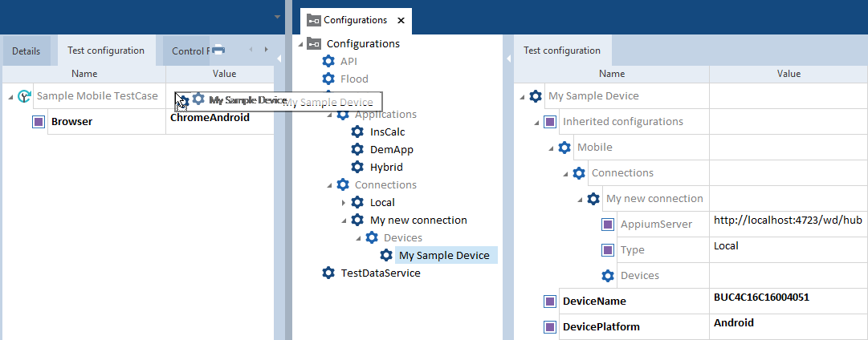Click the BUC4C16C16004051 value
The height and width of the screenshot is (340, 868).
pyautogui.click(x=761, y=297)
